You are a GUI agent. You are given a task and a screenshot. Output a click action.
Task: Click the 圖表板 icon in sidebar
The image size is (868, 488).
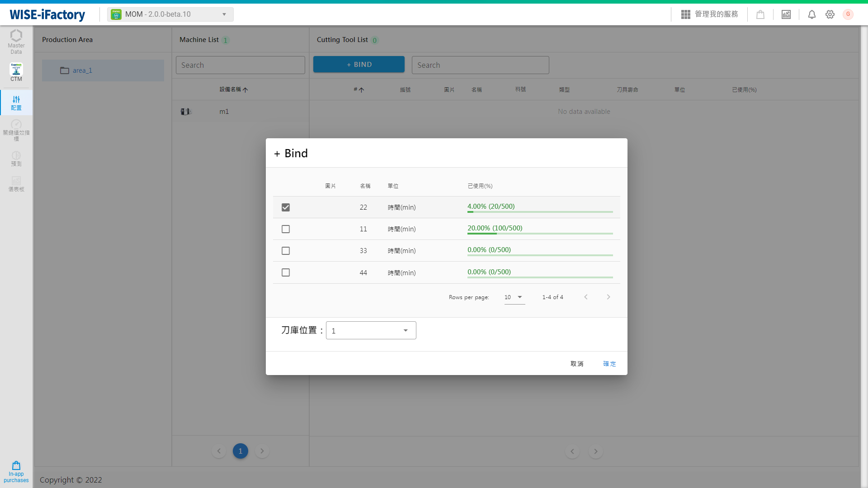click(x=15, y=183)
